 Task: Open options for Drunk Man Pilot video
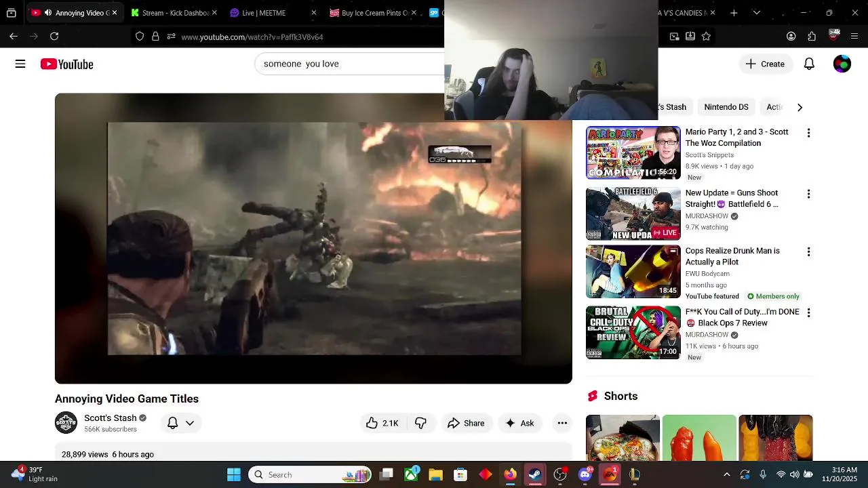pyautogui.click(x=808, y=251)
